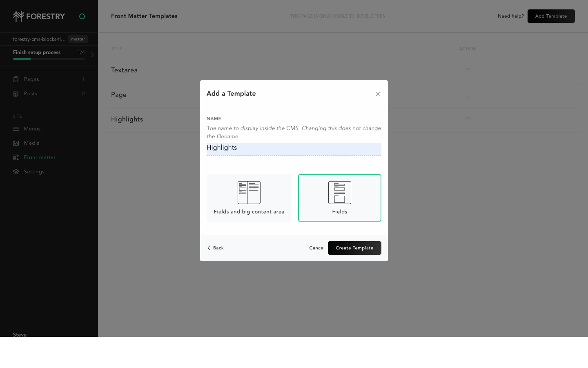Click the Posts sidebar icon
The image size is (588, 368).
point(16,94)
